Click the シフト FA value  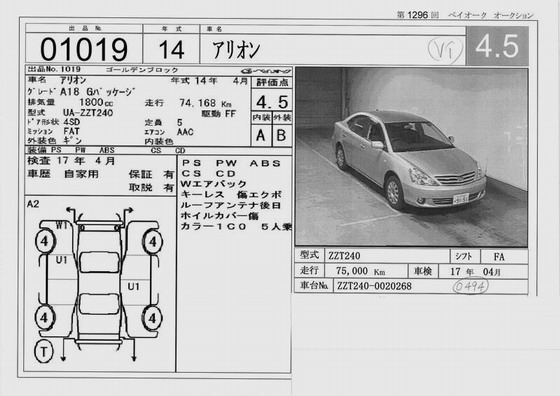pyautogui.click(x=499, y=257)
